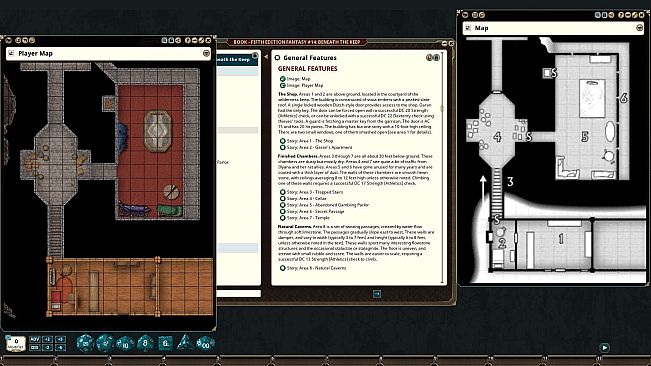Image resolution: width=651 pixels, height=366 pixels.
Task: Open 'Story: Area 2 - Garan's Apartment' link
Action: pyautogui.click(x=316, y=147)
